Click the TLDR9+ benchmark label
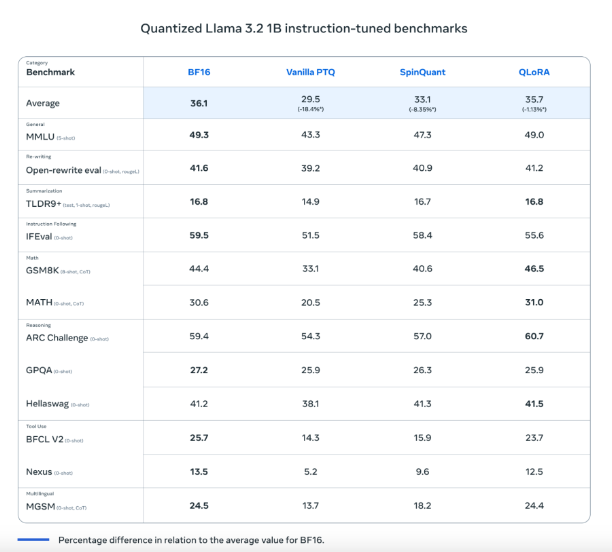 [x=44, y=204]
